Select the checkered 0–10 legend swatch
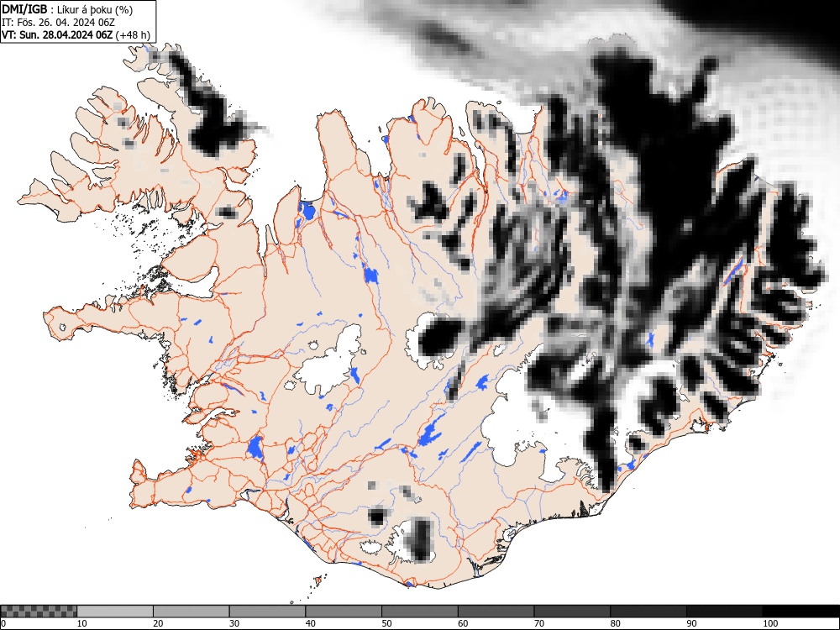The width and height of the screenshot is (840, 630). (x=39, y=612)
